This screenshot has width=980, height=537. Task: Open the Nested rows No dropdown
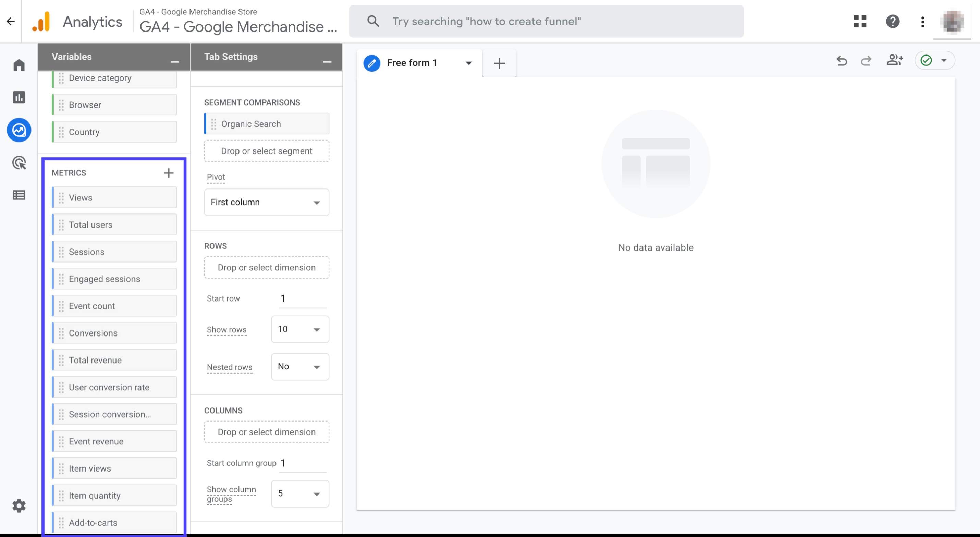click(300, 367)
